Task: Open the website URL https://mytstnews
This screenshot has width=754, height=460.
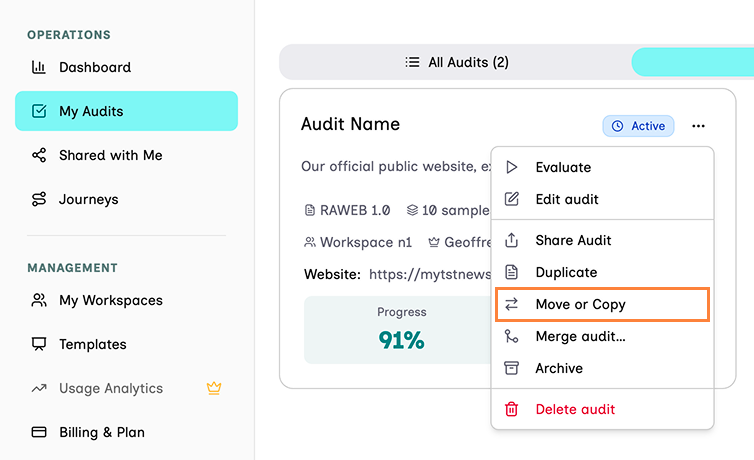Action: tap(430, 274)
